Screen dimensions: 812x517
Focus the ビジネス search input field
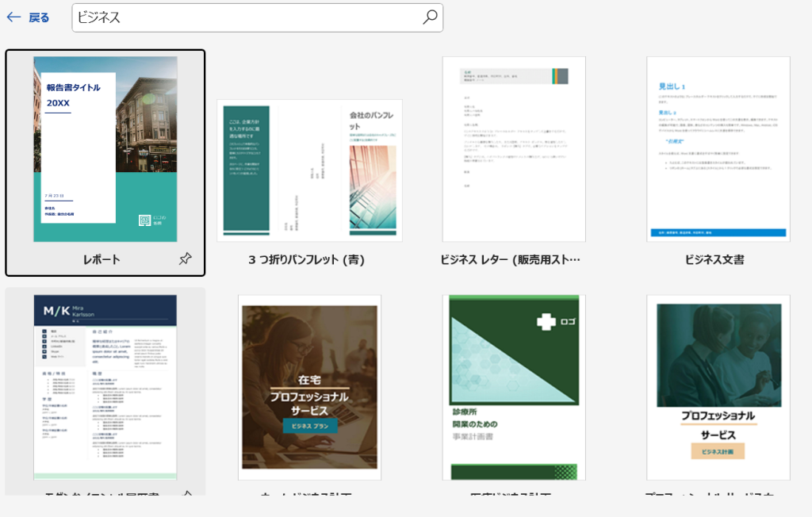tap(246, 17)
